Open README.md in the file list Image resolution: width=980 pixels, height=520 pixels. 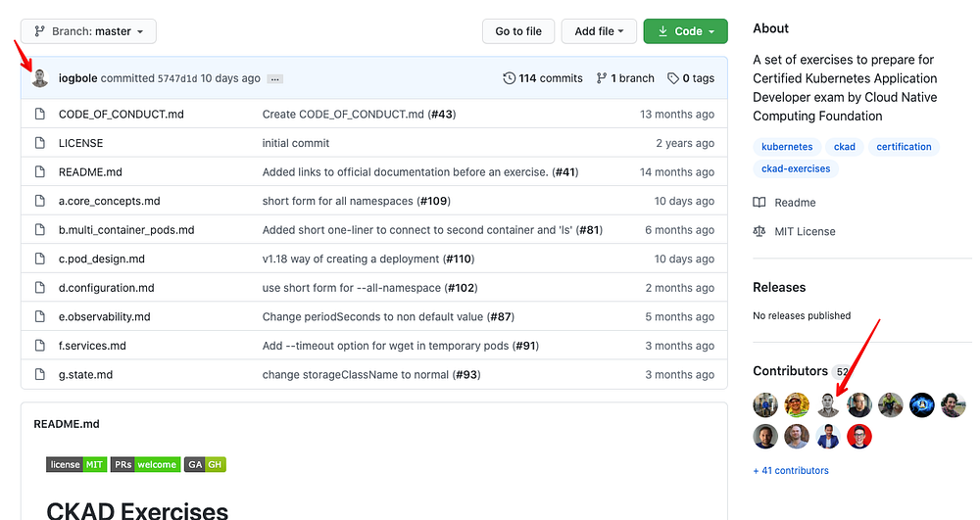click(90, 171)
